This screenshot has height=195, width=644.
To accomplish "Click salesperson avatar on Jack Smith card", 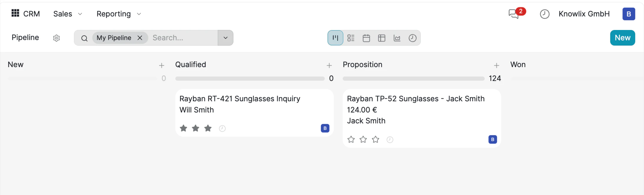I will (493, 139).
